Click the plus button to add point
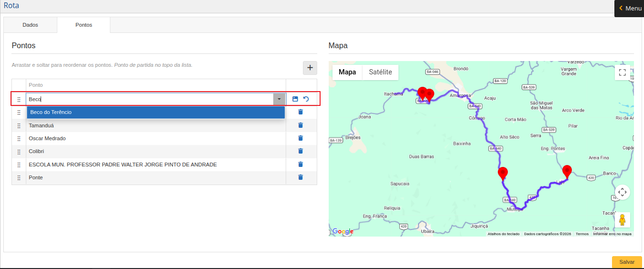The image size is (644, 269). coord(310,68)
